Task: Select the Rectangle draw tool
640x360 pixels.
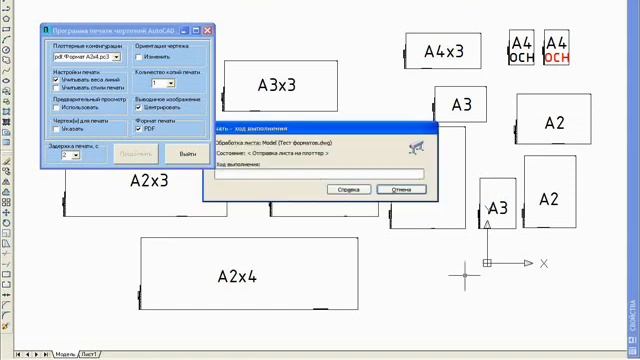Action: (x=6, y=29)
